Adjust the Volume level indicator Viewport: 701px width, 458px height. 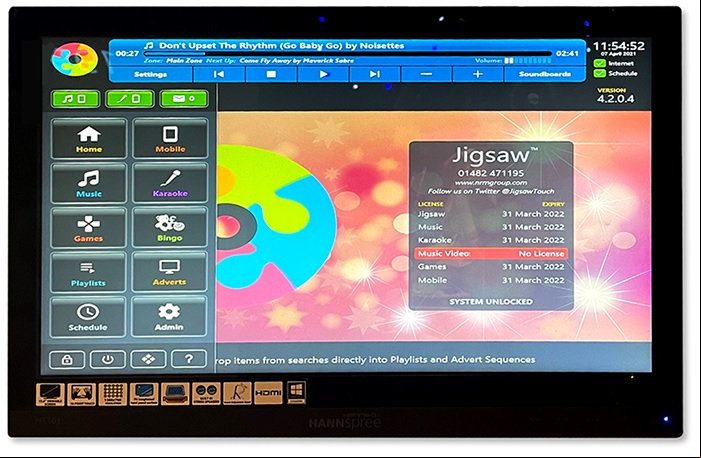pyautogui.click(x=528, y=60)
